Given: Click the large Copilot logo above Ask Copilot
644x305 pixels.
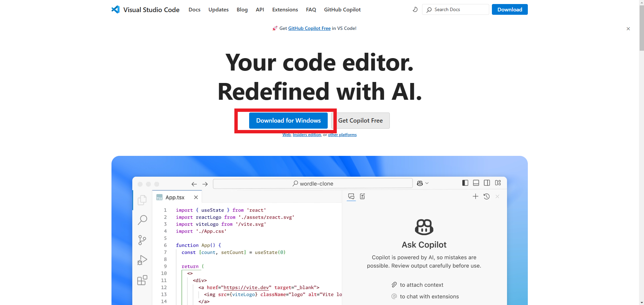Looking at the screenshot, I should pyautogui.click(x=424, y=227).
